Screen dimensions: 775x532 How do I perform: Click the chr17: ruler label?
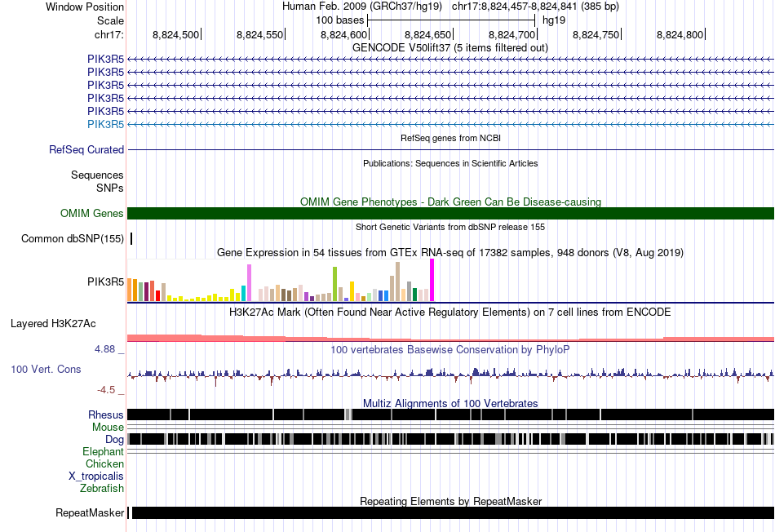(x=108, y=34)
